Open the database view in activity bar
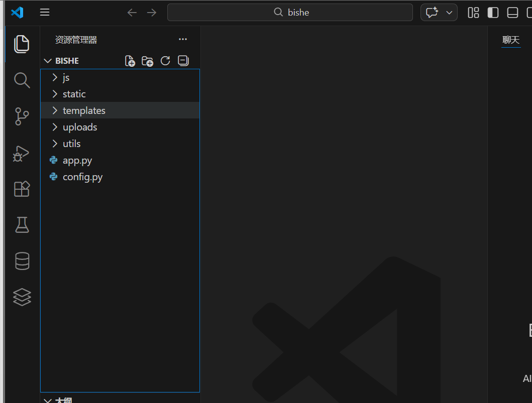532x403 pixels. pos(22,261)
